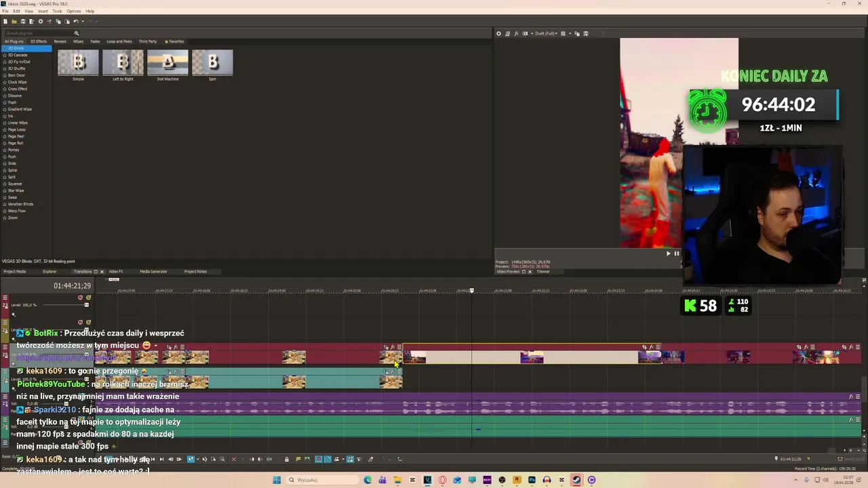Click the Paste icon in main toolbar
Image resolution: width=868 pixels, height=488 pixels.
[x=66, y=21]
